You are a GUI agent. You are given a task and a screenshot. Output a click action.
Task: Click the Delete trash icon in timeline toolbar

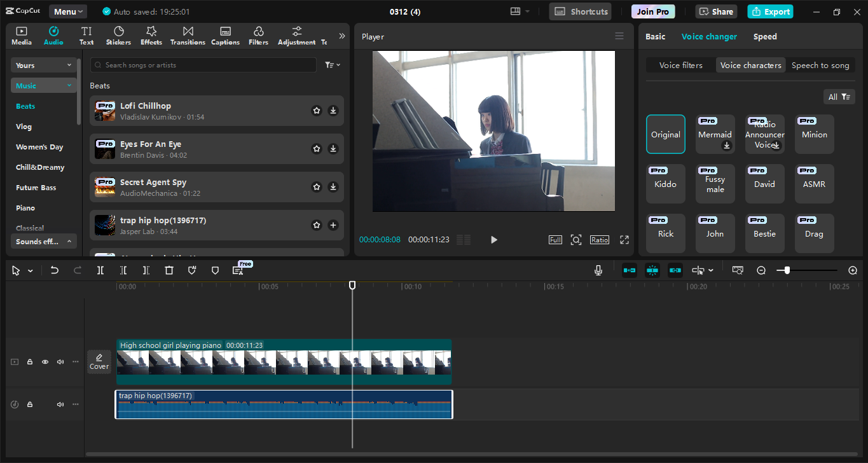[169, 270]
